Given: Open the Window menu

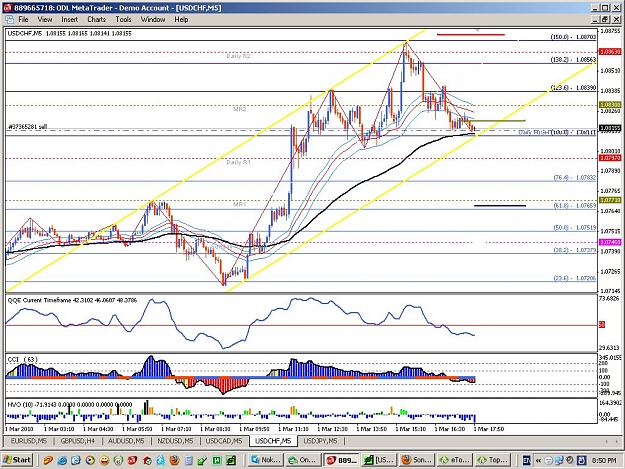Looking at the screenshot, I should [153, 19].
